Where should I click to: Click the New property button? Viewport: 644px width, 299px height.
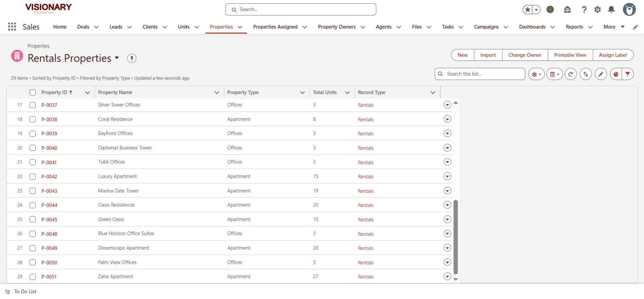[463, 55]
